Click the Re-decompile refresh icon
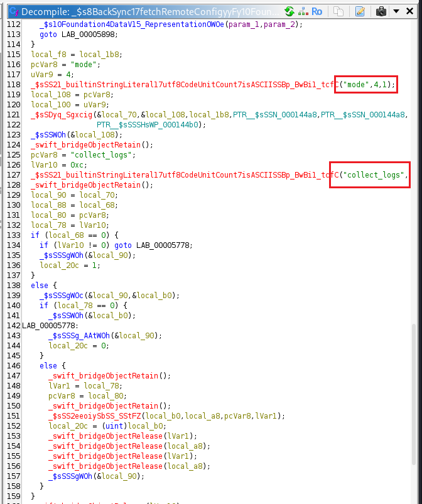The width and height of the screenshot is (422, 504). coord(289,11)
